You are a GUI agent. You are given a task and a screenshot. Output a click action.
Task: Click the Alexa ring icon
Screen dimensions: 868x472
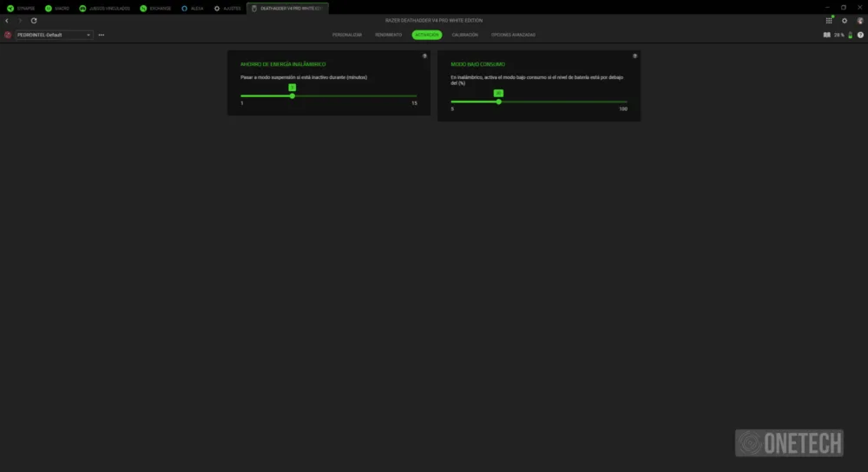(184, 9)
